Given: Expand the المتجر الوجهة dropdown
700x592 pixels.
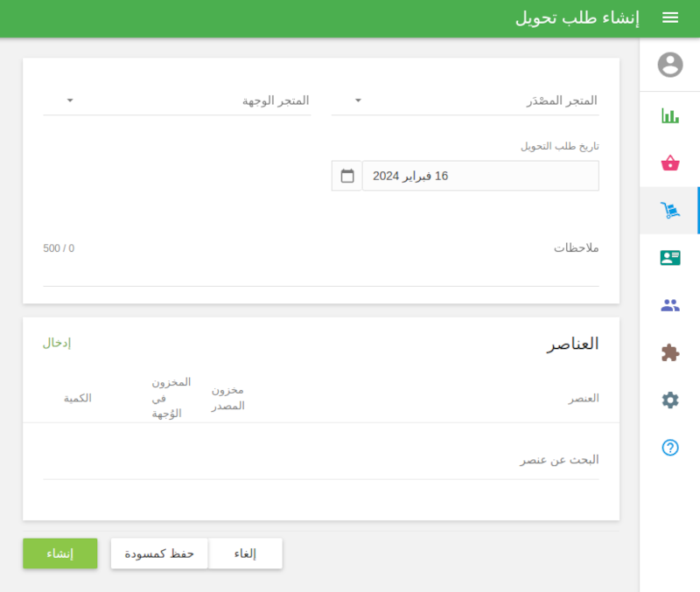Looking at the screenshot, I should coord(70,100).
